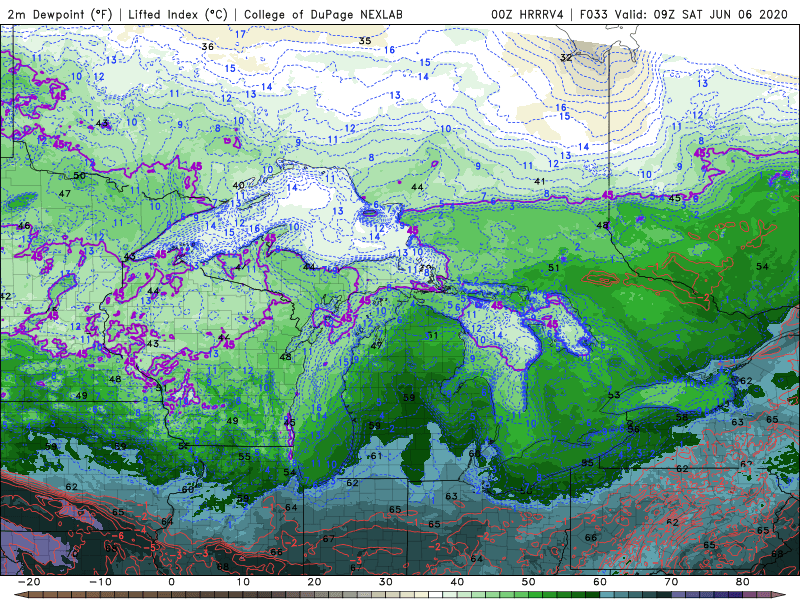800x600 pixels.
Task: Click the '41' dewpoint value on the map
Action: point(540,181)
